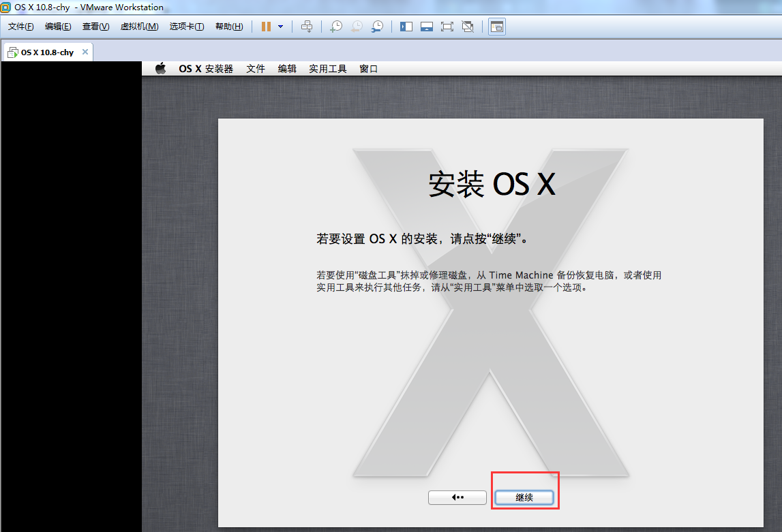782x532 pixels.
Task: Toggle the console view icon
Action: (x=497, y=27)
